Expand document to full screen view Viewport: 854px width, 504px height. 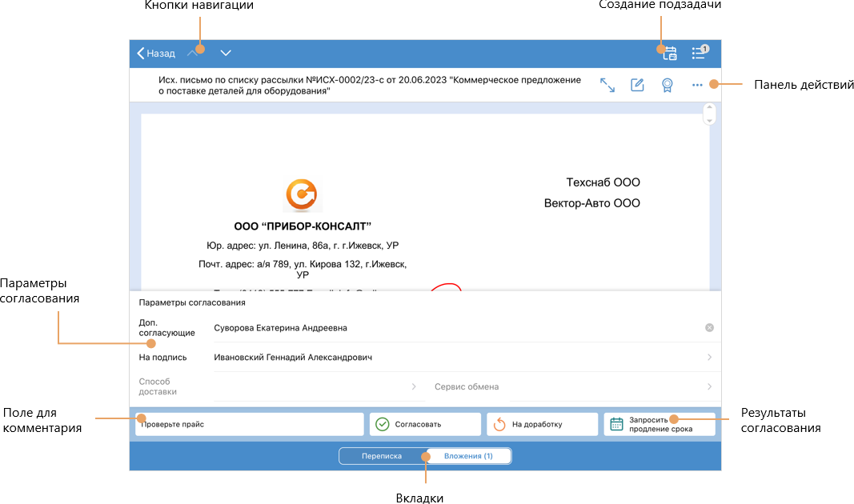(x=607, y=86)
